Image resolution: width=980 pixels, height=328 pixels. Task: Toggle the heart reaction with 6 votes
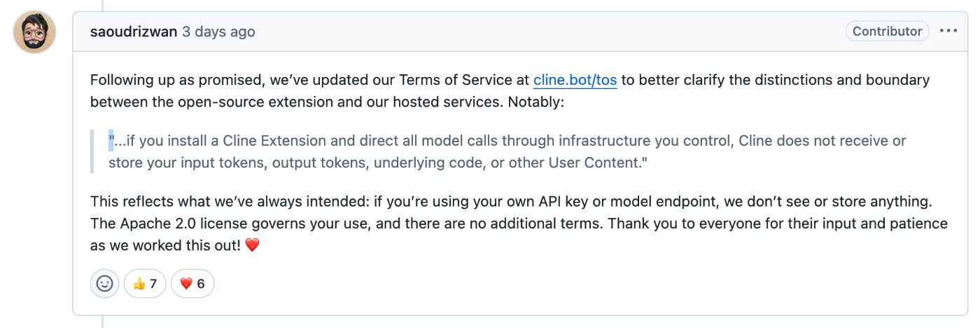click(192, 284)
